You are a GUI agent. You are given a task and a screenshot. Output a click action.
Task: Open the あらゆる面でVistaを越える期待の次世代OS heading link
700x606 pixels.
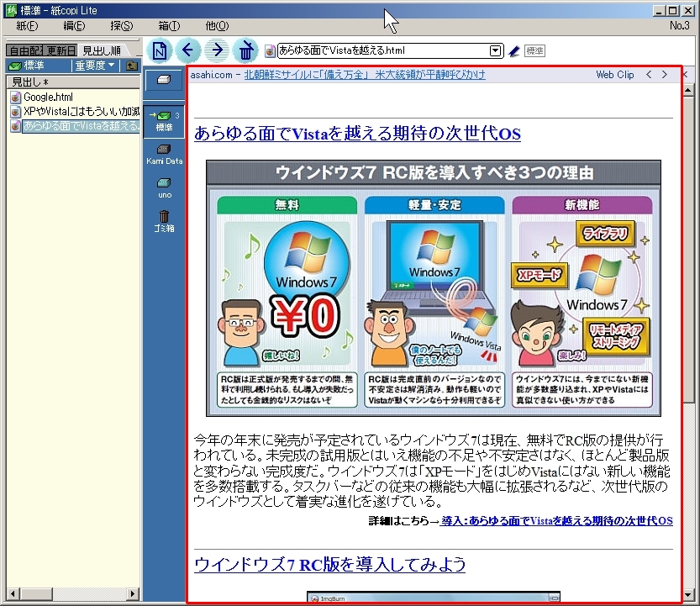(x=358, y=134)
